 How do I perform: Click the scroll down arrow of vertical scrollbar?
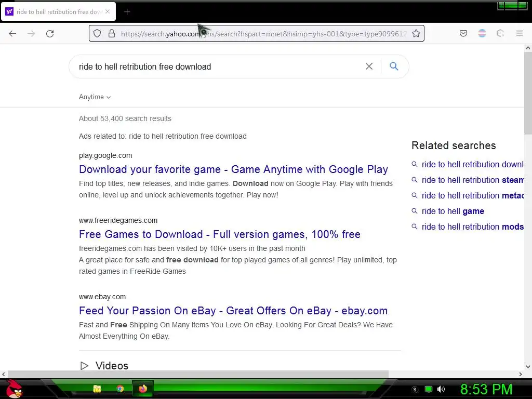point(528,367)
